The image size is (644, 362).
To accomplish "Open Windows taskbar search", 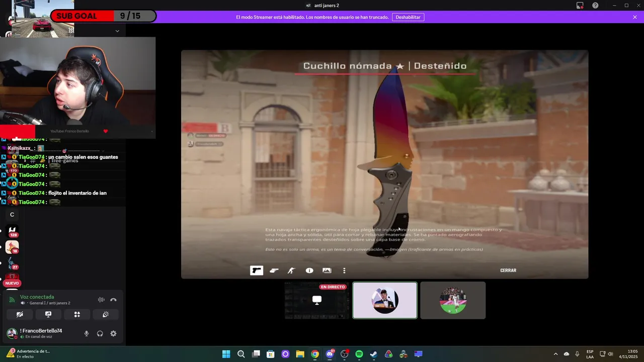I will [x=241, y=354].
